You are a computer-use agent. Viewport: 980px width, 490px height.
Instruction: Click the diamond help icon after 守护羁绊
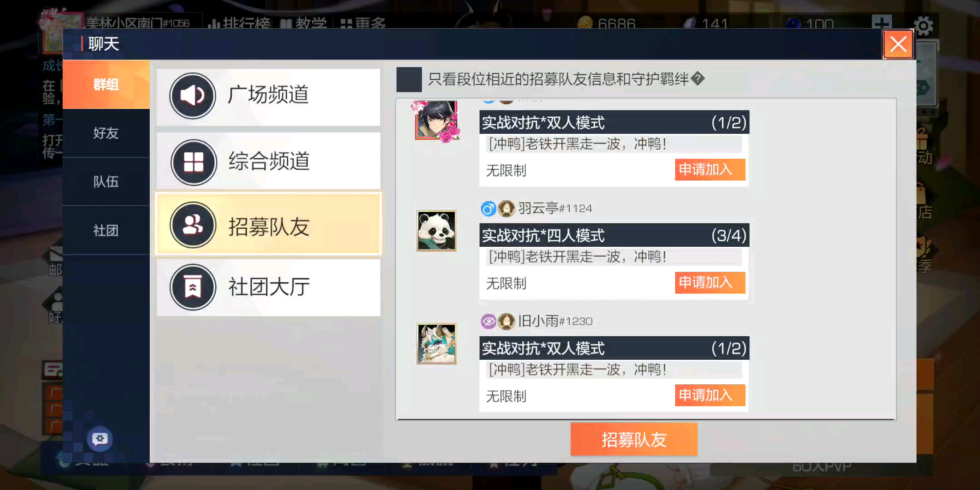click(697, 79)
